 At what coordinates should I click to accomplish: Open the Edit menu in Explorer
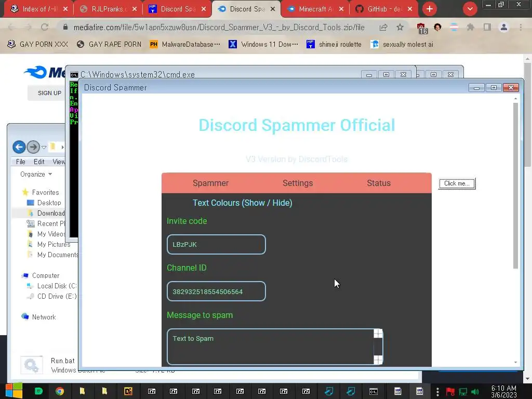(39, 162)
